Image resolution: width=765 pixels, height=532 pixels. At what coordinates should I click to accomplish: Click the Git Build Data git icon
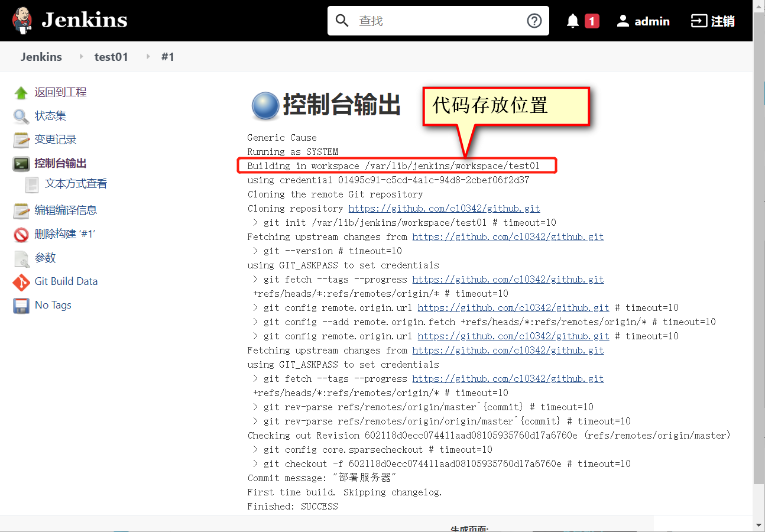point(21,282)
